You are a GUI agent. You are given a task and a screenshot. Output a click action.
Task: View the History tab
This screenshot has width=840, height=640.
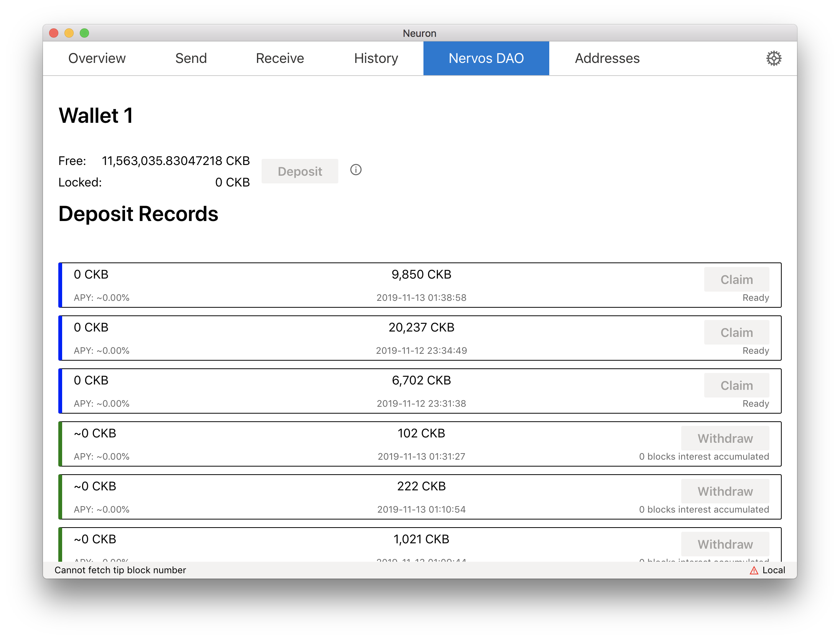(376, 58)
